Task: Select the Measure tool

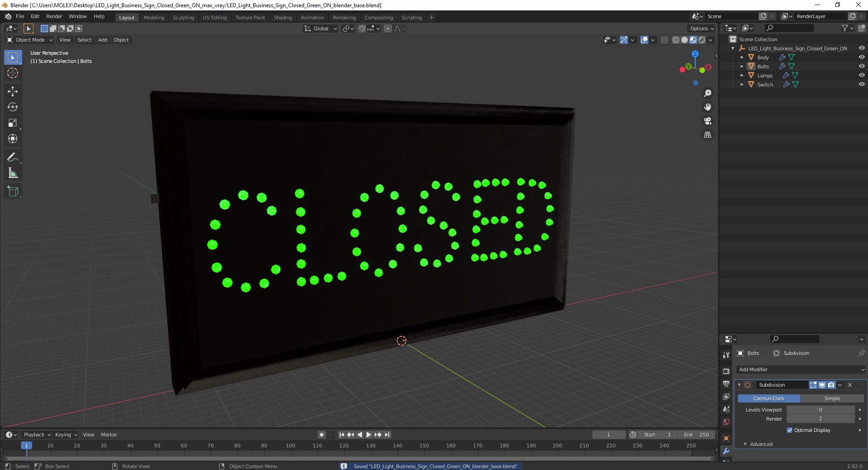Action: 13,173
